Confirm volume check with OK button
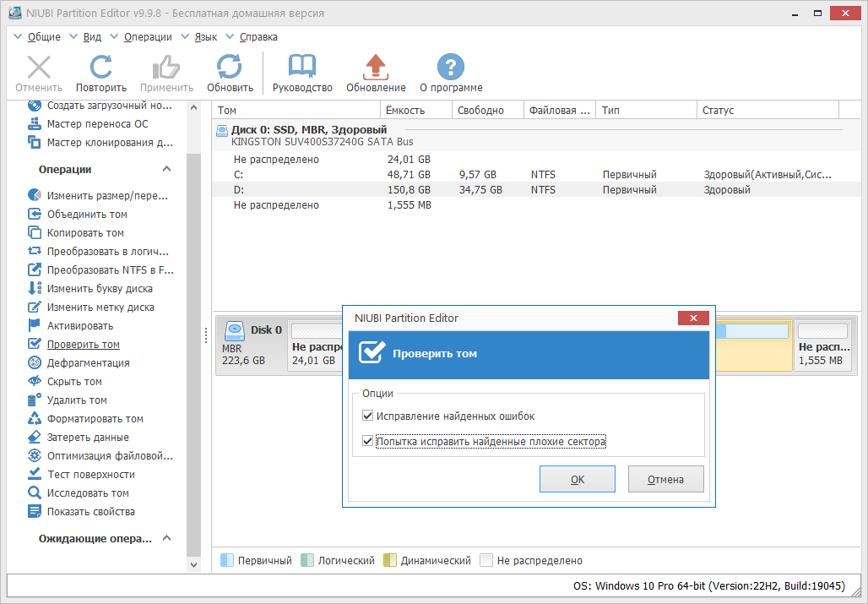 (x=578, y=479)
